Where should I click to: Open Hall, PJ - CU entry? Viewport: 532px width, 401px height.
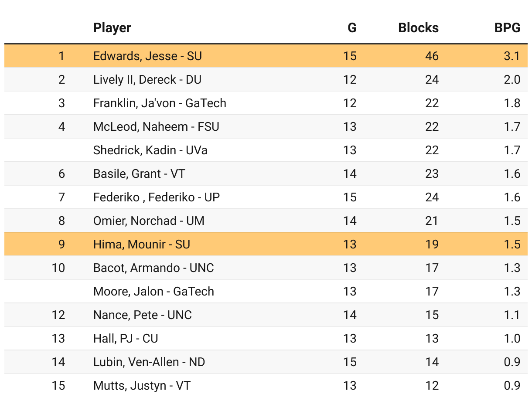click(x=126, y=338)
